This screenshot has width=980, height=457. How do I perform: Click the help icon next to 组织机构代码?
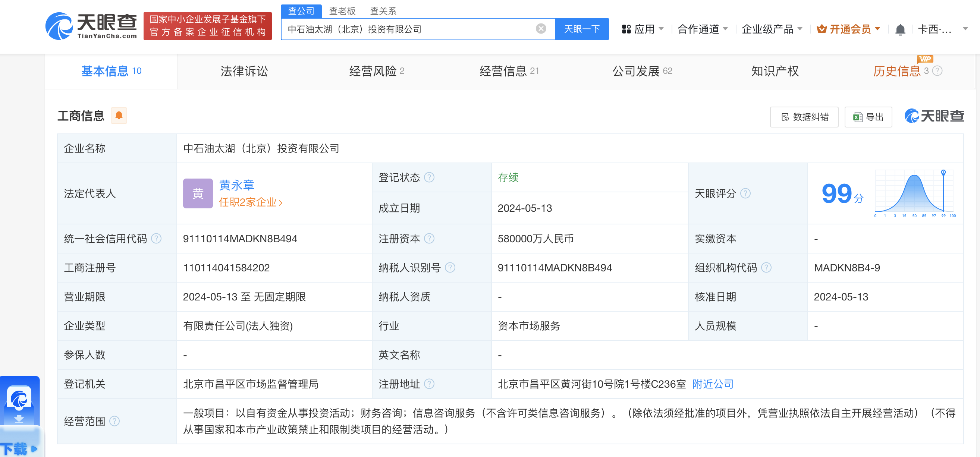pyautogui.click(x=766, y=268)
